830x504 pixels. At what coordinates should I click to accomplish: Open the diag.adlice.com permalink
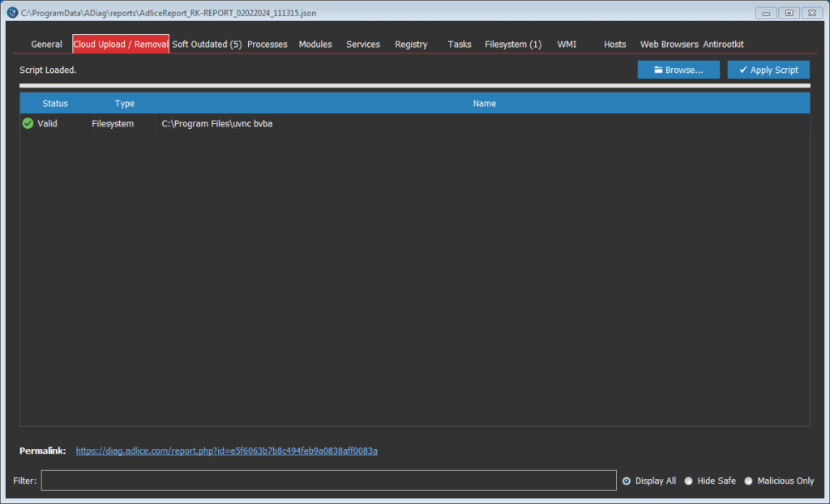(226, 451)
